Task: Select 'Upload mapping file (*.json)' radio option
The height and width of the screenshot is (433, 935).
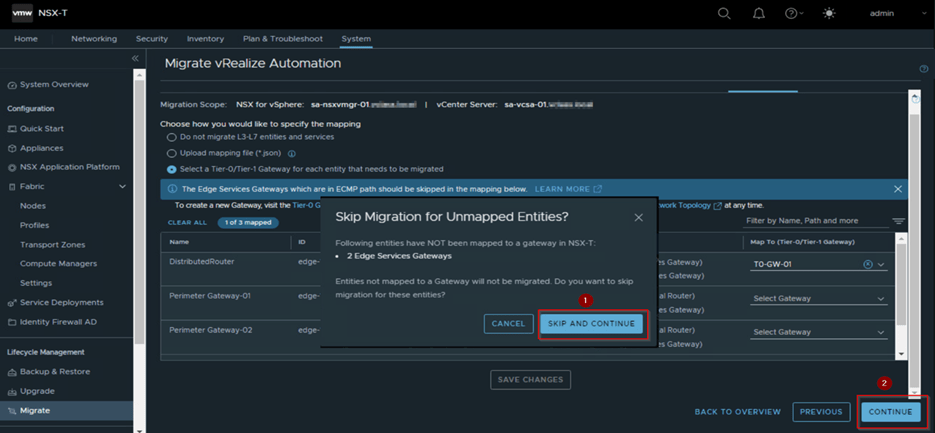Action: click(x=172, y=153)
